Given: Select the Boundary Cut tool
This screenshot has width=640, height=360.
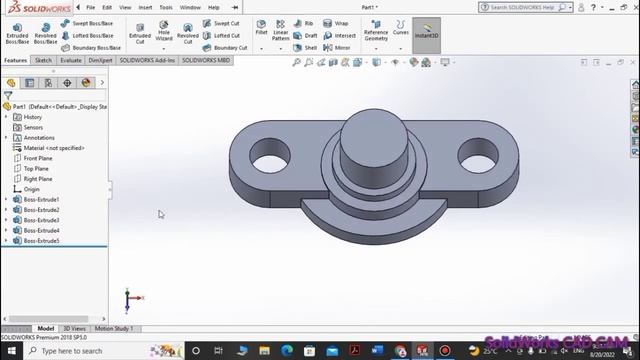Looking at the screenshot, I should point(225,48).
